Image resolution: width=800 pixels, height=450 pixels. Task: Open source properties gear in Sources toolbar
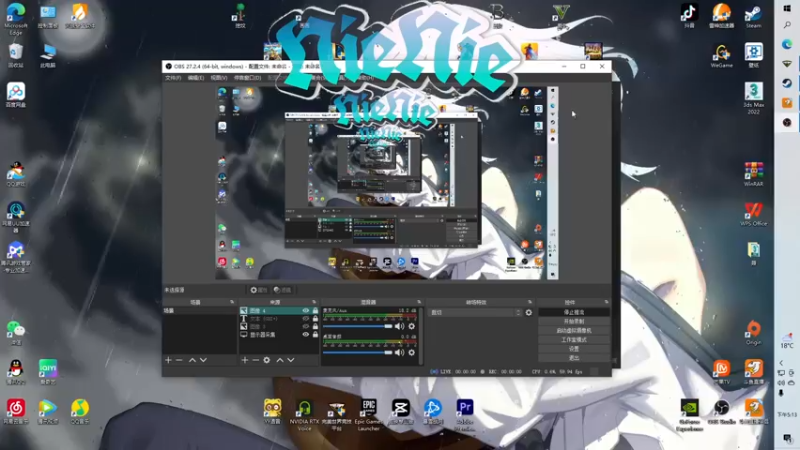tap(267, 360)
